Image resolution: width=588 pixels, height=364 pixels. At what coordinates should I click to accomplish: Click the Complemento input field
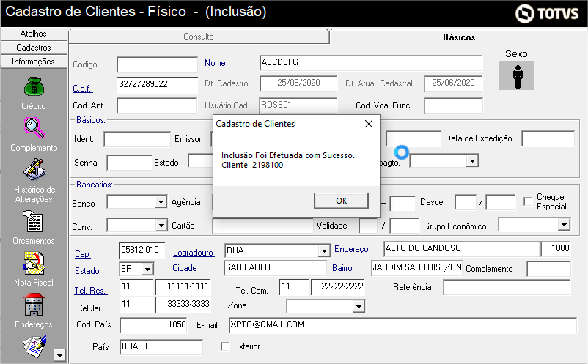click(x=548, y=269)
